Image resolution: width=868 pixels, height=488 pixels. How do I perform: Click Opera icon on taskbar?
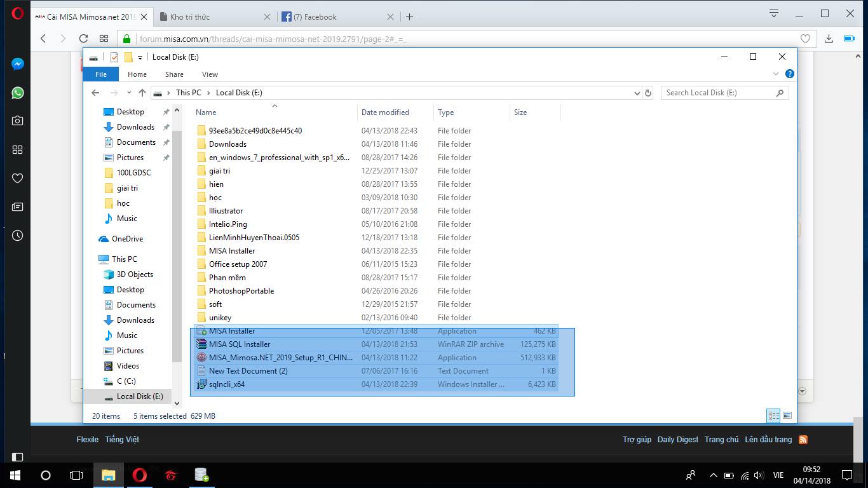pyautogui.click(x=140, y=475)
